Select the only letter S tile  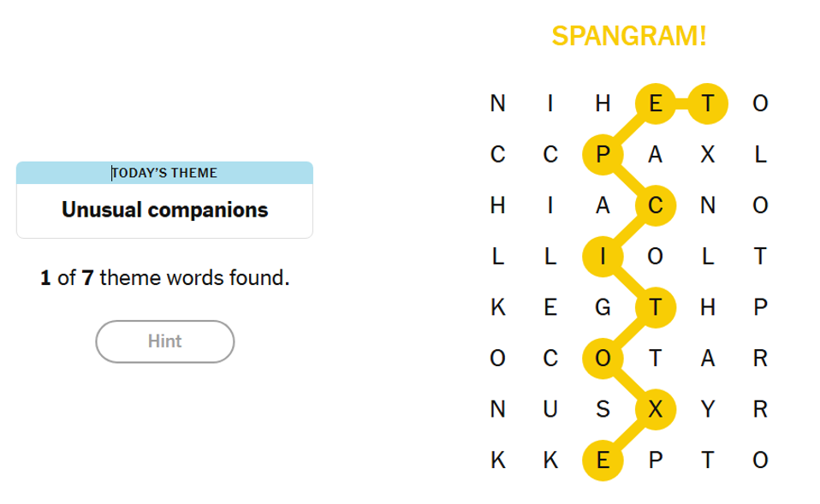click(x=603, y=410)
